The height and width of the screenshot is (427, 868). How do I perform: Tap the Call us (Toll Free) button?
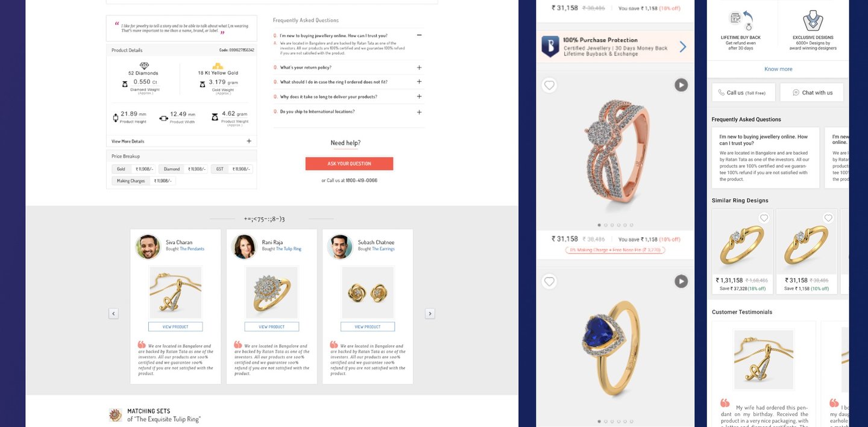tap(743, 93)
